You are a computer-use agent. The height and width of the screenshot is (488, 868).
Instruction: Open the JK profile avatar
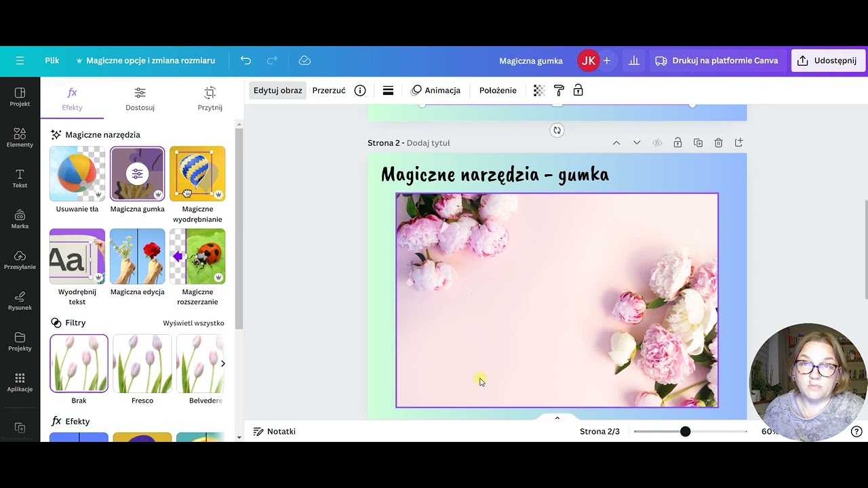click(589, 60)
